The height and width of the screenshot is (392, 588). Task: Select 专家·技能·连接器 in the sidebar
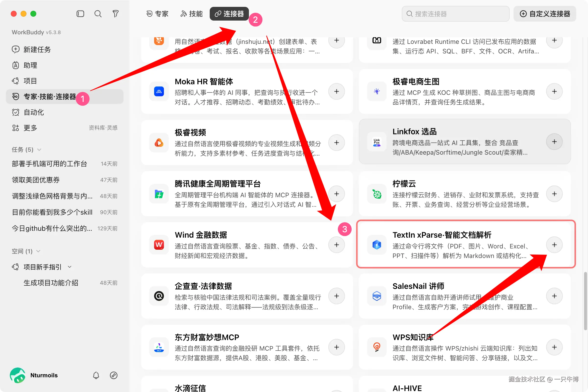point(65,97)
